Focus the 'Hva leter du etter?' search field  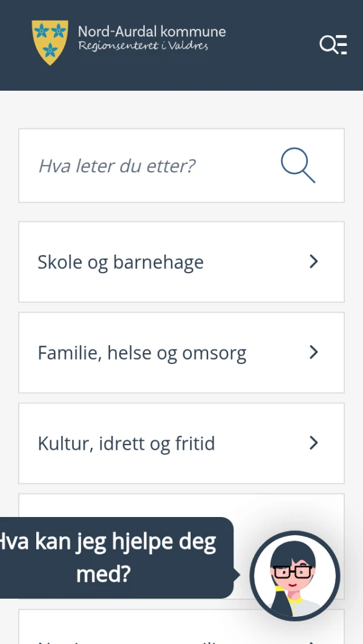pyautogui.click(x=117, y=166)
